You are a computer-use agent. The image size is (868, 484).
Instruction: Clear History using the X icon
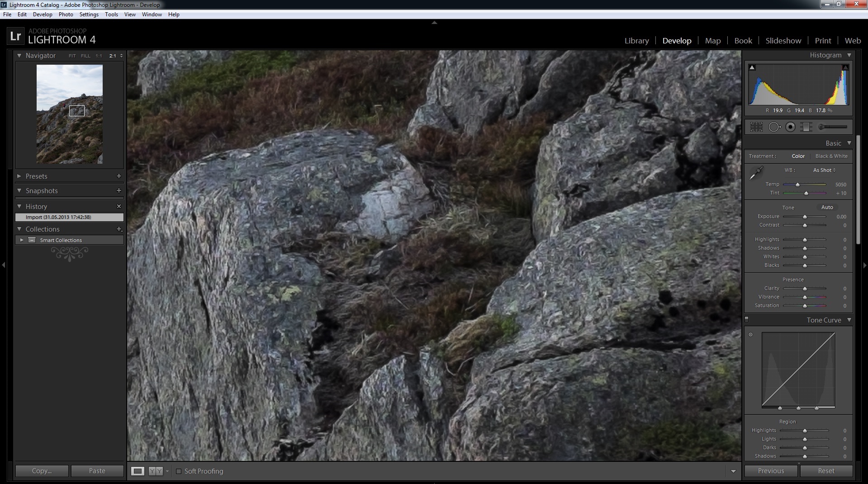[x=119, y=206]
